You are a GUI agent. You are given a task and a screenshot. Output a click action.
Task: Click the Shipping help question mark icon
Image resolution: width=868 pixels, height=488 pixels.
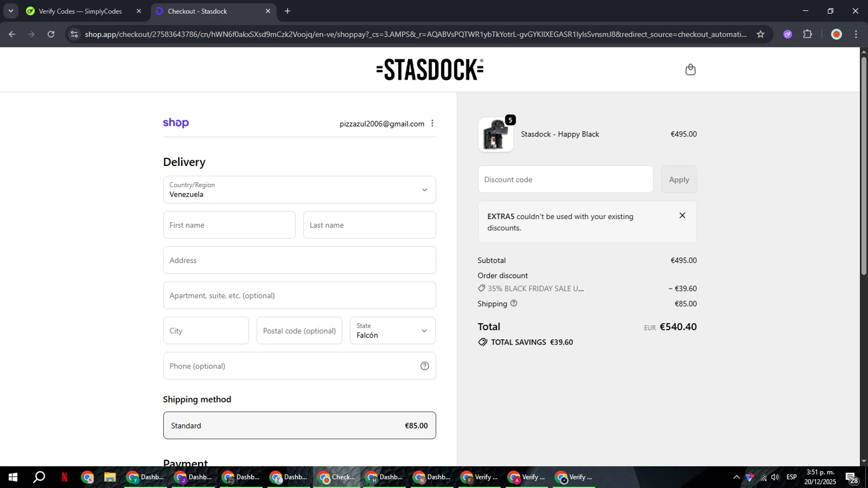[513, 303]
